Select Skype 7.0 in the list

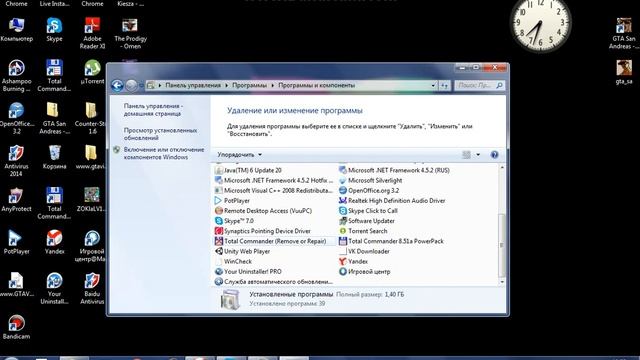pyautogui.click(x=234, y=221)
